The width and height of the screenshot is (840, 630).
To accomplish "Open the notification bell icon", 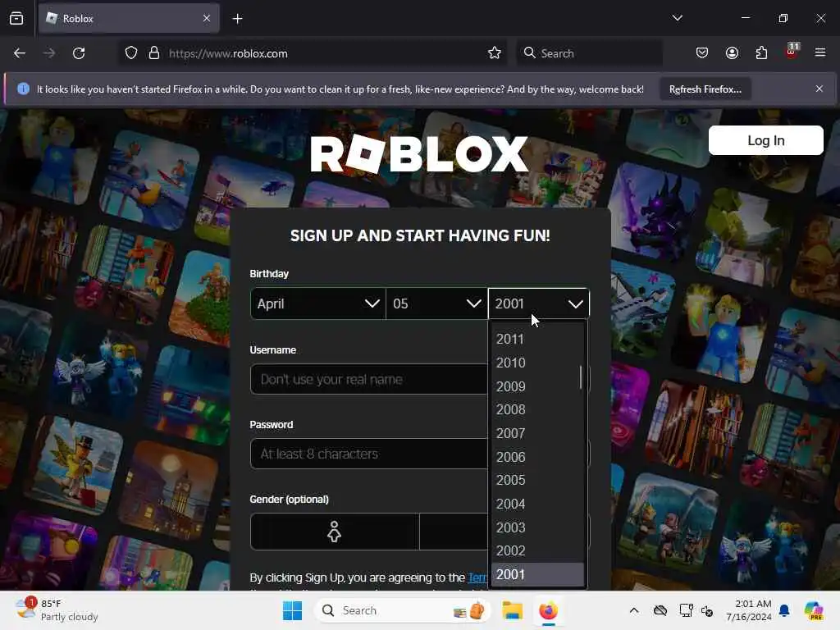I will coord(784,610).
